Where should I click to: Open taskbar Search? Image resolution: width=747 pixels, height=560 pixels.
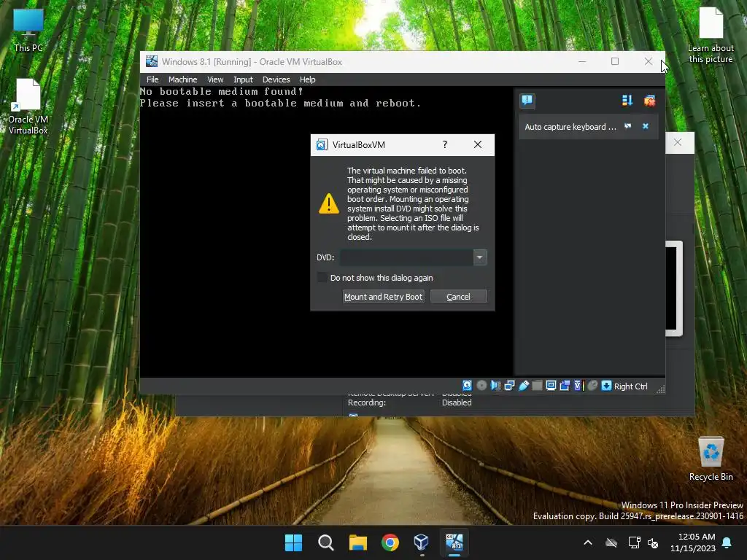326,542
